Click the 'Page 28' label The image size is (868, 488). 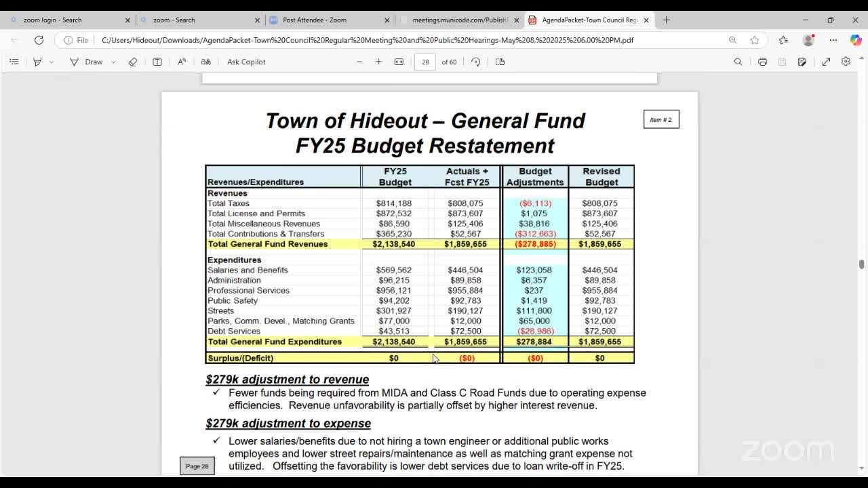[197, 466]
